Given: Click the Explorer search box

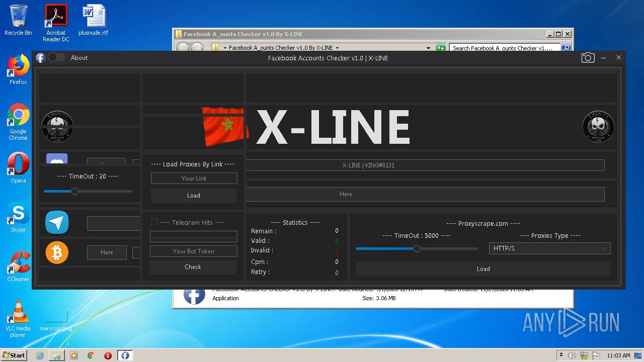Looking at the screenshot, I should 505,48.
